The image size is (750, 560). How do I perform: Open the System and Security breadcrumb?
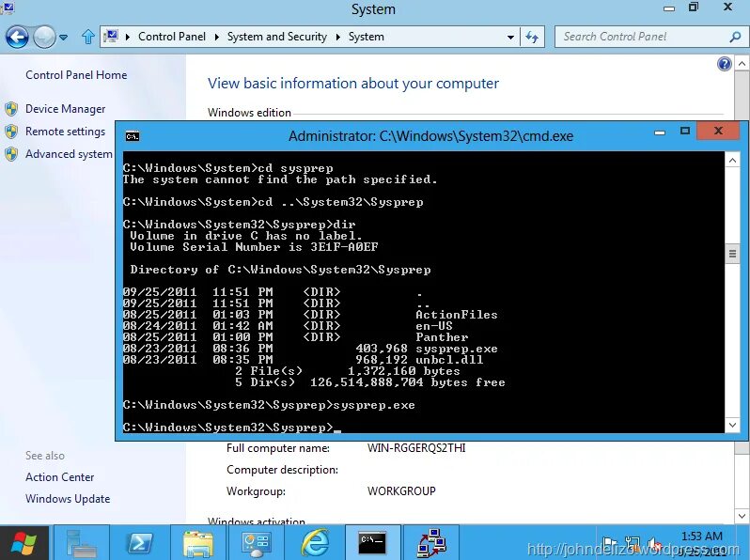pyautogui.click(x=277, y=37)
